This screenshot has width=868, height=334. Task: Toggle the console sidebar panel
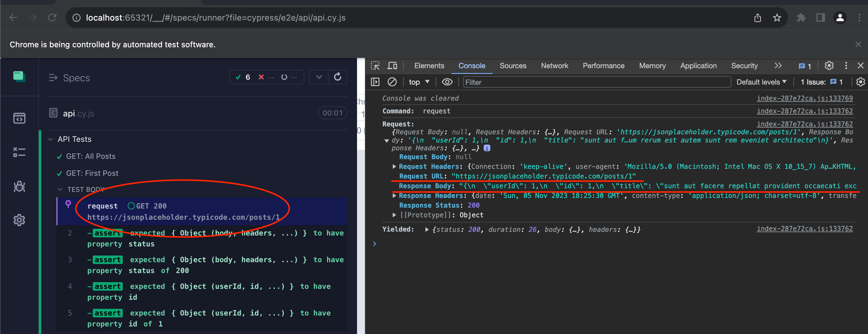tap(375, 82)
